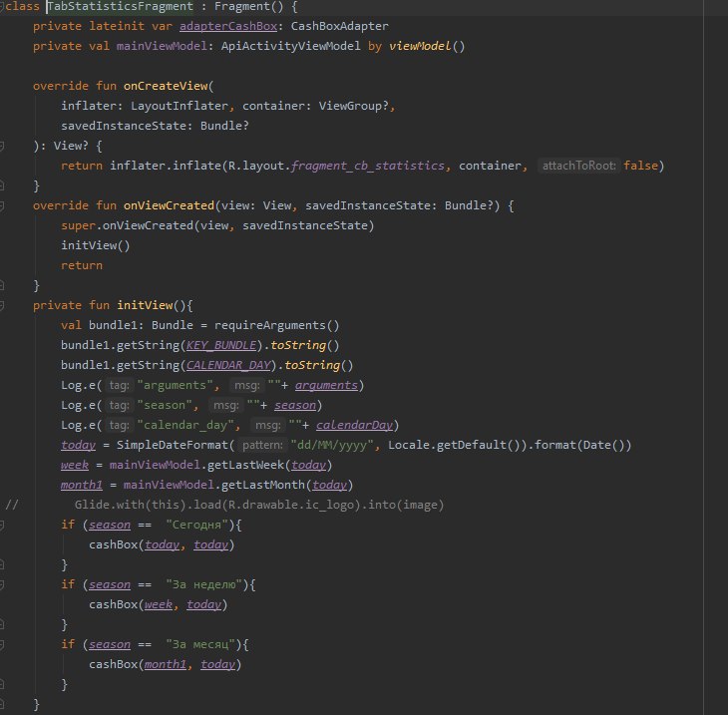Image resolution: width=728 pixels, height=715 pixels.
Task: Click the attachToRoot parameter hint
Action: pyautogui.click(x=578, y=166)
